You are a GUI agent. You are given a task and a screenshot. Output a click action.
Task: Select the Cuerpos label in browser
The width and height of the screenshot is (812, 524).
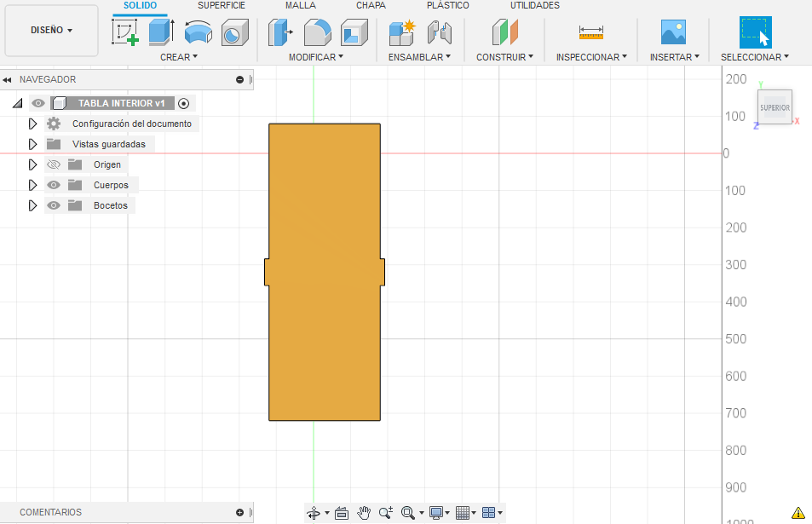(111, 186)
